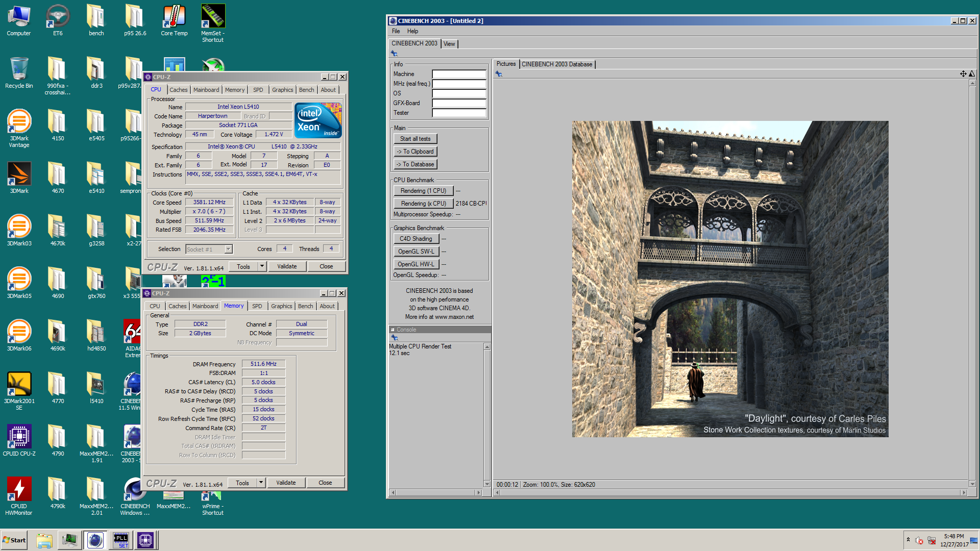Click the CPU-Z taskbar icon
The width and height of the screenshot is (980, 551).
145,540
